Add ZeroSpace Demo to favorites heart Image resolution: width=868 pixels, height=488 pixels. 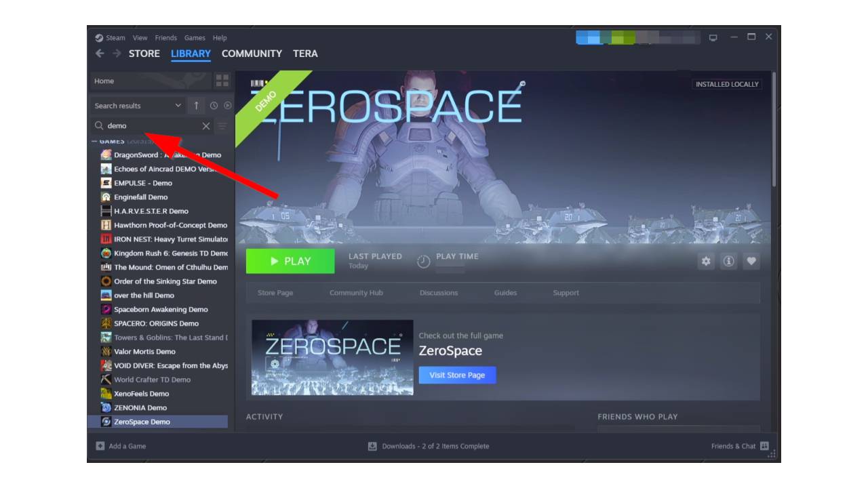coord(751,261)
